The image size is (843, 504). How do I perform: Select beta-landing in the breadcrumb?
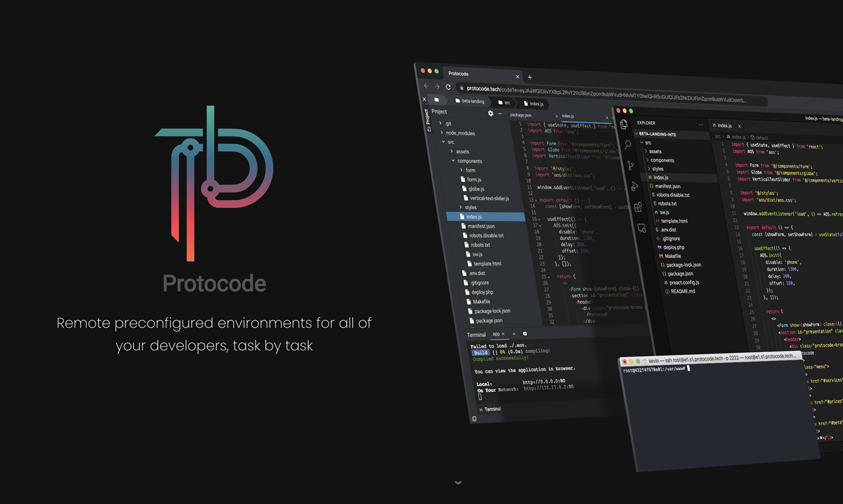coord(469,101)
